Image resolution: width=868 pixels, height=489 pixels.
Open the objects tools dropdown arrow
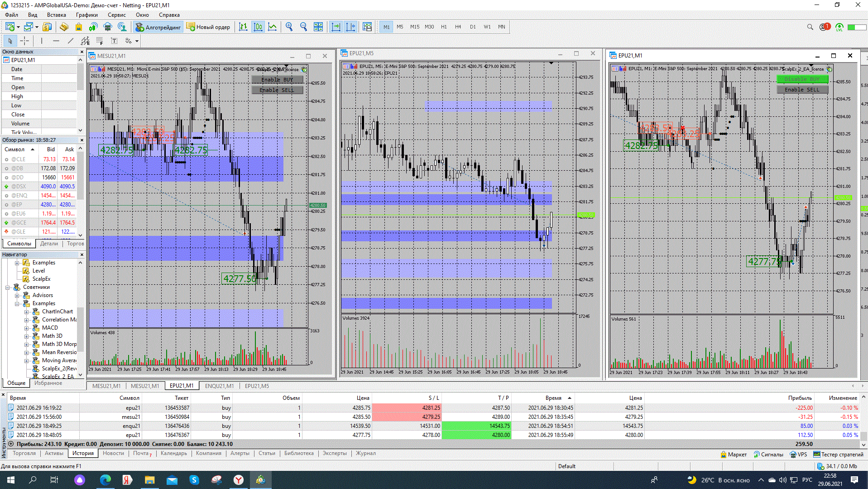pos(137,41)
